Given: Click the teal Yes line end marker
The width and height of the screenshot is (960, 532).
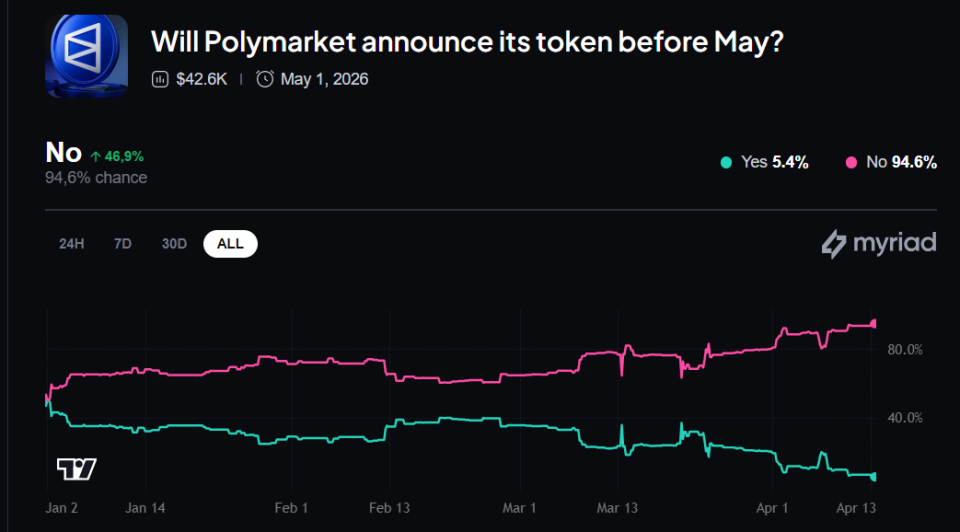Looking at the screenshot, I should (x=875, y=476).
